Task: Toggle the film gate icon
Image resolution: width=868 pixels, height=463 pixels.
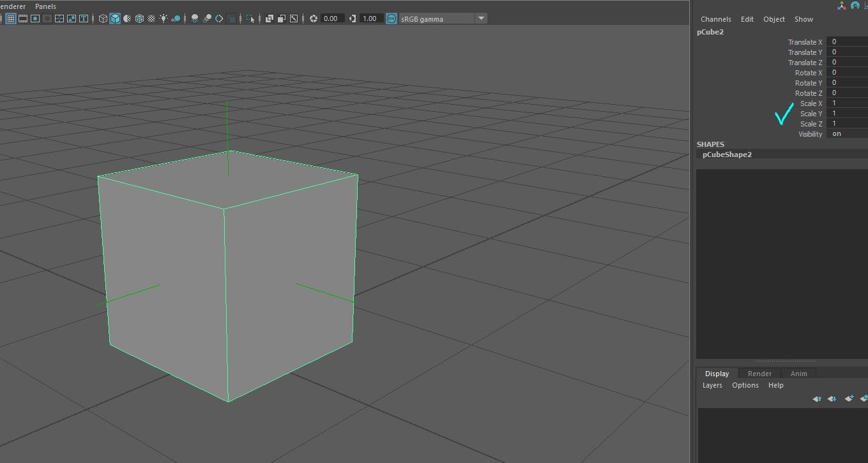Action: pos(23,19)
